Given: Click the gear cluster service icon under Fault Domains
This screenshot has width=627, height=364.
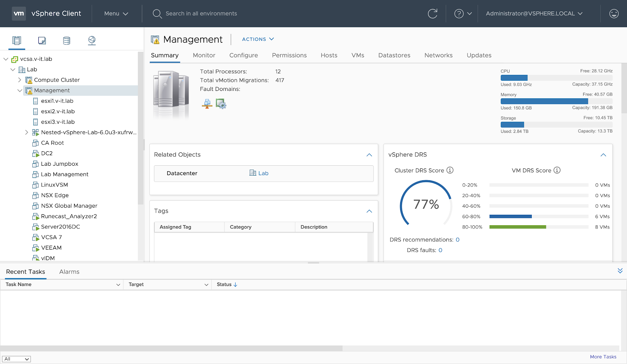Looking at the screenshot, I should [221, 104].
